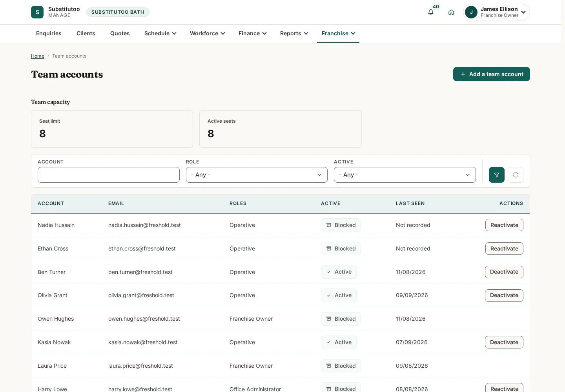Reactivate Harry Lowe's account
565x392 pixels.
(504, 388)
